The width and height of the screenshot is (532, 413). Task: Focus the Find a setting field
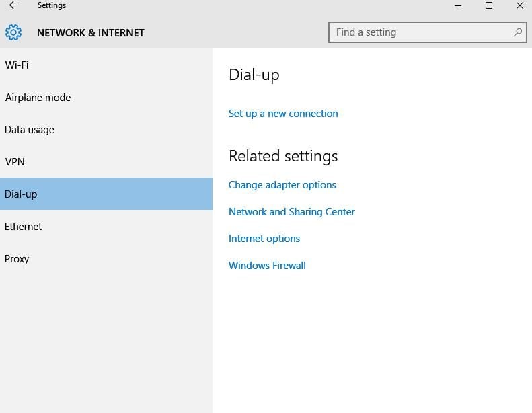pyautogui.click(x=428, y=32)
